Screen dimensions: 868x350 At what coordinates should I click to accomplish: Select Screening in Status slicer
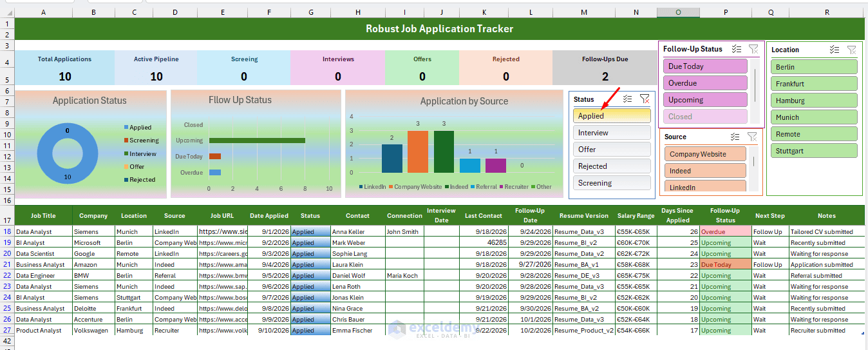click(x=612, y=183)
